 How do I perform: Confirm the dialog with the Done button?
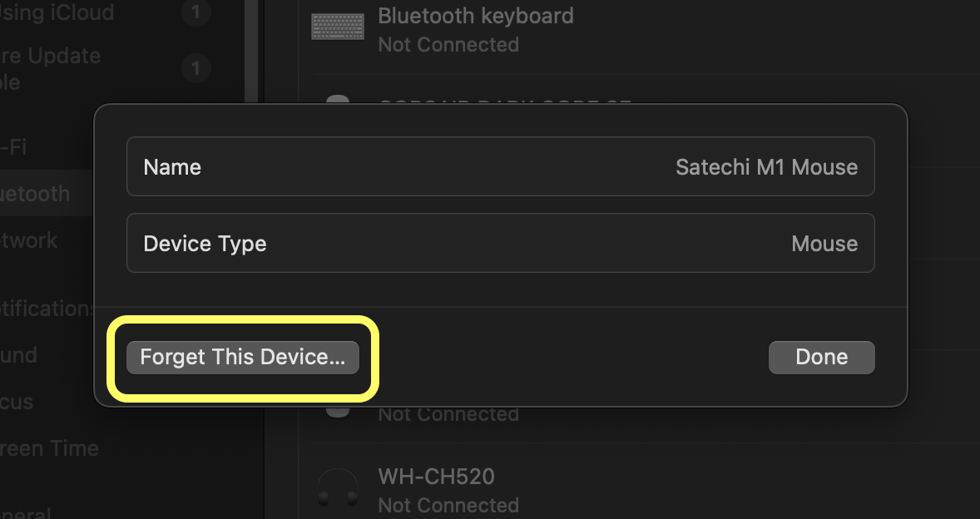coord(821,358)
